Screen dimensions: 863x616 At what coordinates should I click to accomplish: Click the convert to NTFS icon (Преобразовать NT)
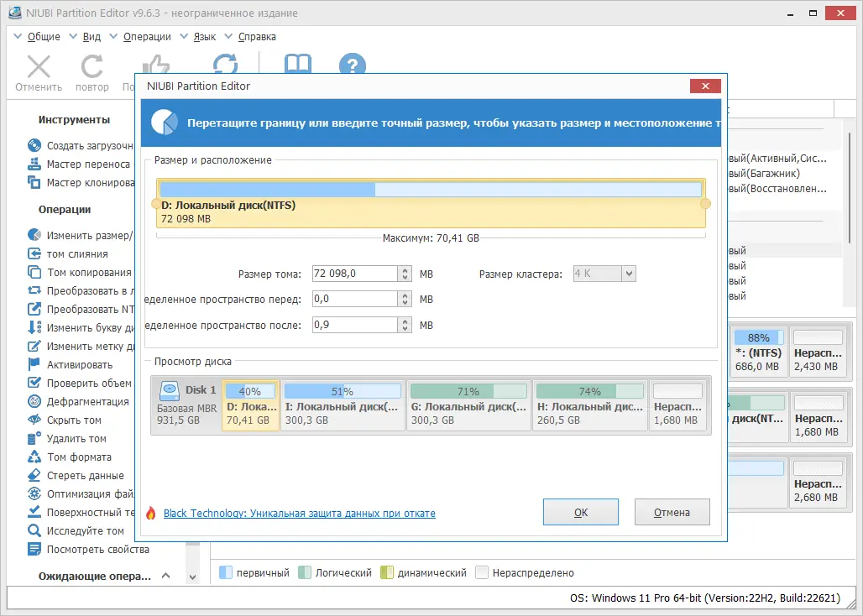pos(34,309)
